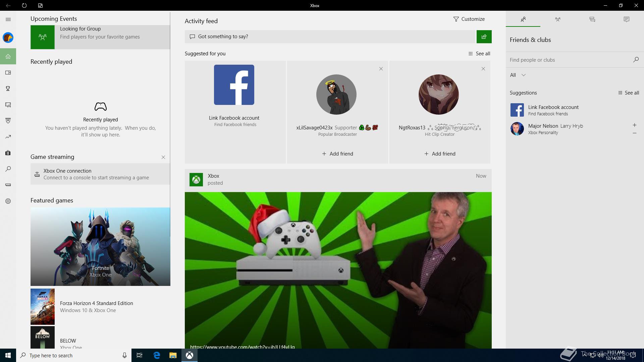Switch to Activity alerts tab in right panel

[x=627, y=19]
